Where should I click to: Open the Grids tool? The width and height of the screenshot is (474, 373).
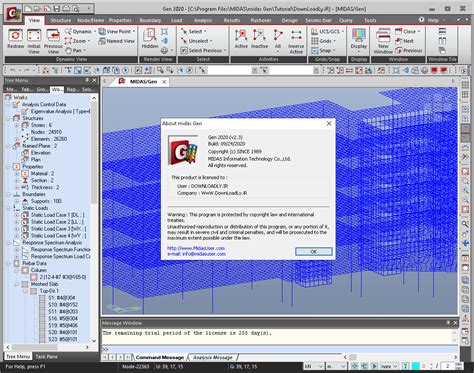(323, 41)
